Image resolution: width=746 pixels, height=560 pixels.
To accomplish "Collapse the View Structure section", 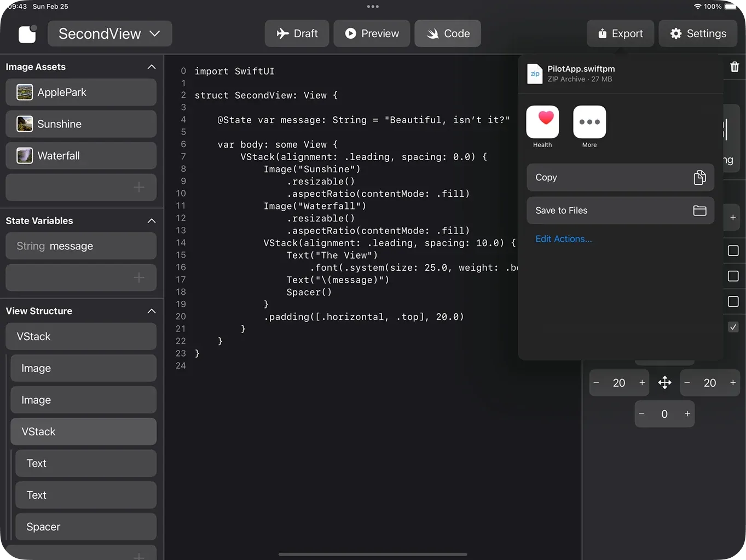I will click(152, 311).
